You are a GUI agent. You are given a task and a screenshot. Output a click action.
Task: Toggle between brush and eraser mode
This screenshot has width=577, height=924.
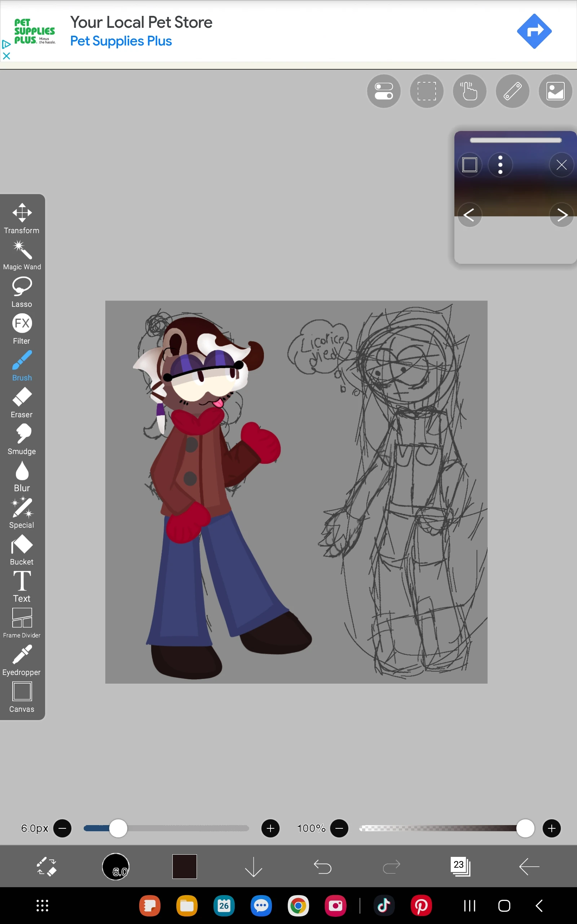[46, 867]
